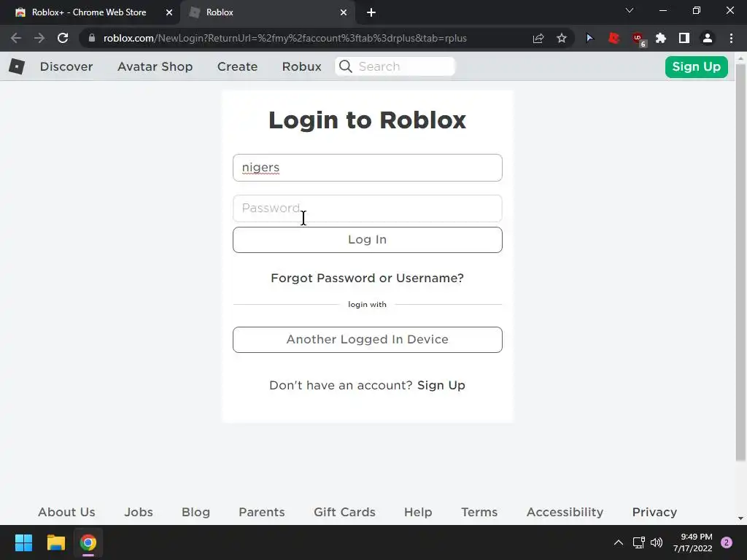Focus the username input field
Screen dimensions: 747x560
coord(368,168)
